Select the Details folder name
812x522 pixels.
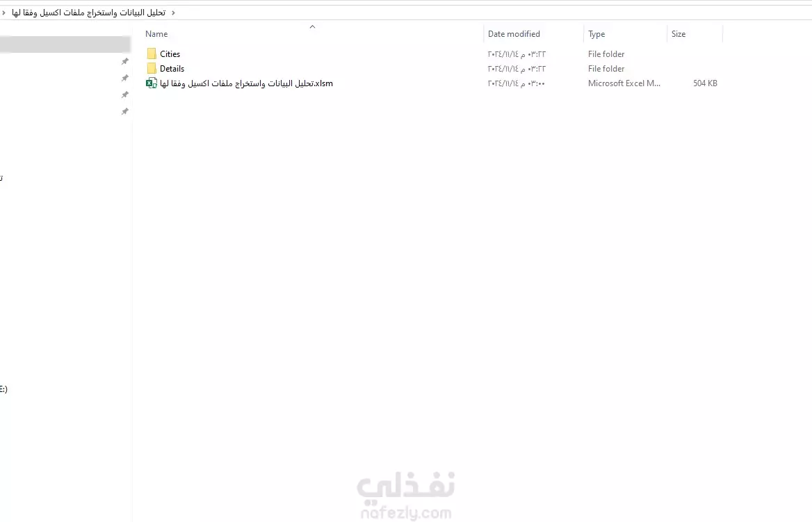[x=172, y=68]
